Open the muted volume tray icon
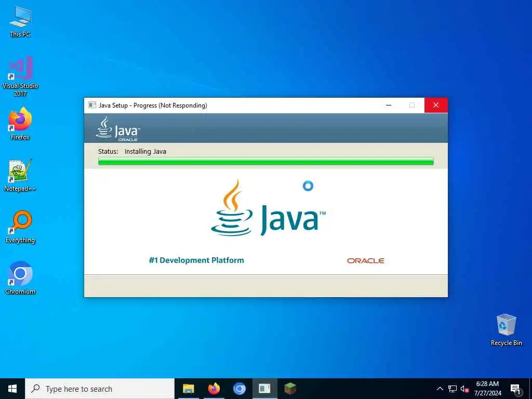 tap(464, 389)
